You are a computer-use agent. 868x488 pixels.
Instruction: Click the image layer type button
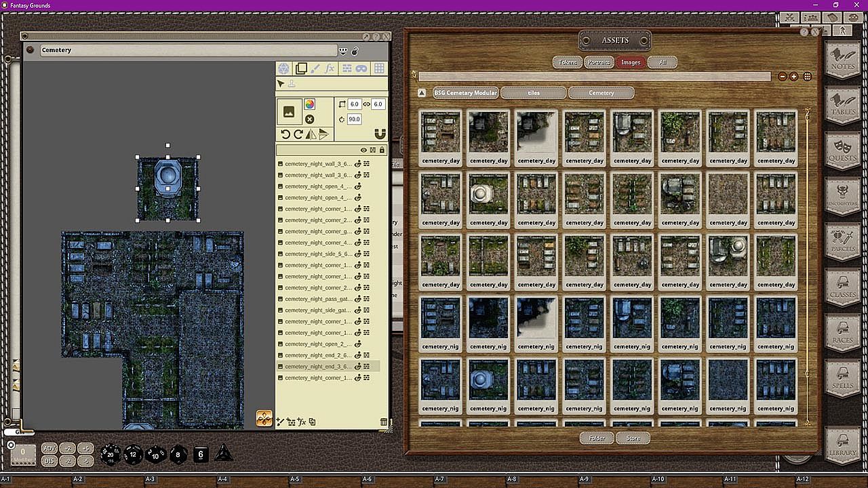tap(289, 112)
